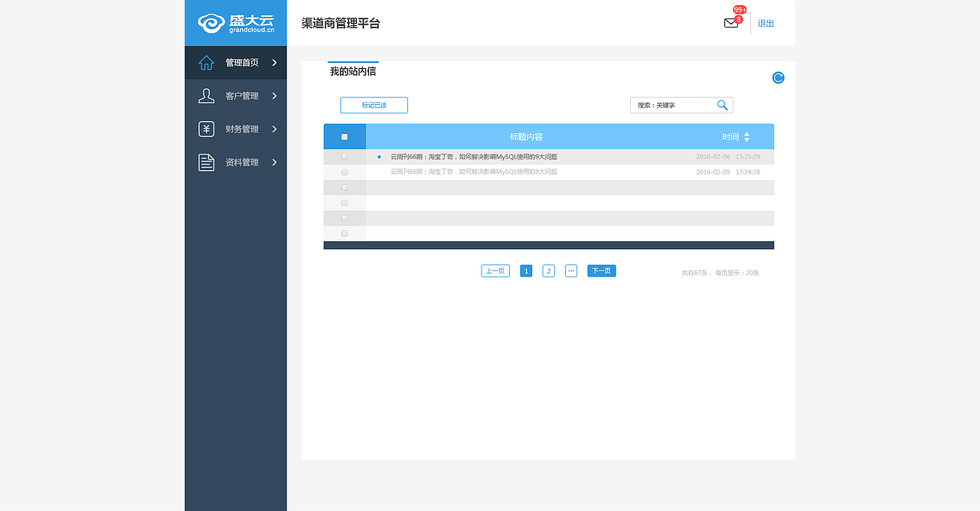Check the sixth row checkbox
The width and height of the screenshot is (980, 511).
click(345, 233)
